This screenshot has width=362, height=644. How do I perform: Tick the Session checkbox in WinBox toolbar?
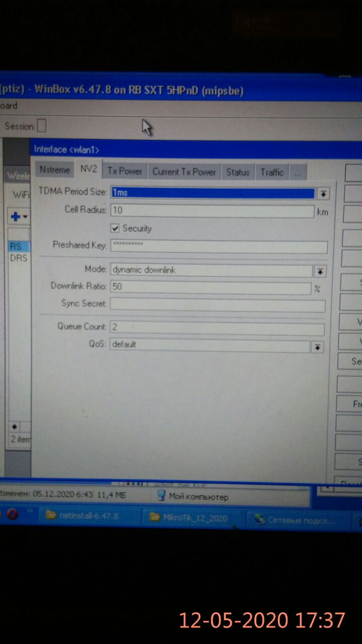(x=41, y=126)
